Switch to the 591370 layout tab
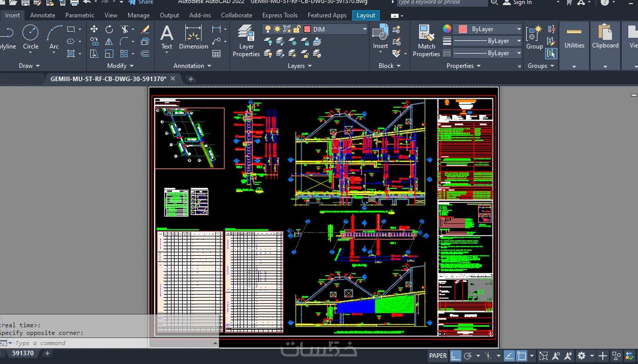This screenshot has height=364, width=638. (x=23, y=353)
